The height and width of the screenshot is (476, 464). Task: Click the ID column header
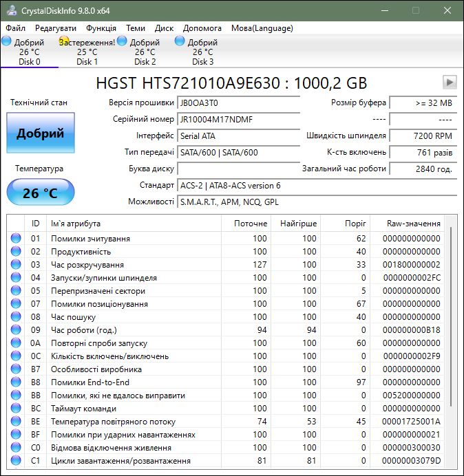35,224
